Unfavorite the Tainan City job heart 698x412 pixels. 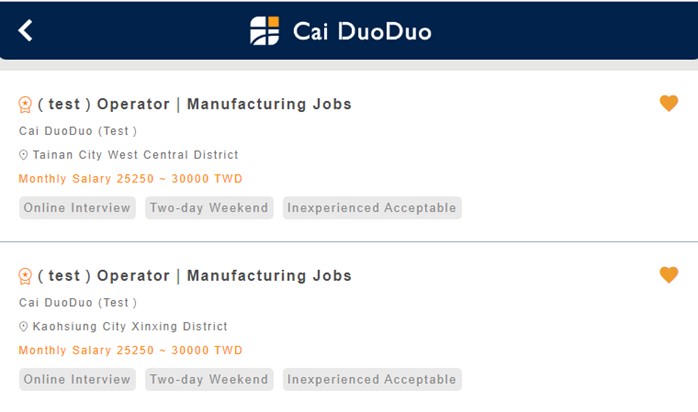pos(669,103)
